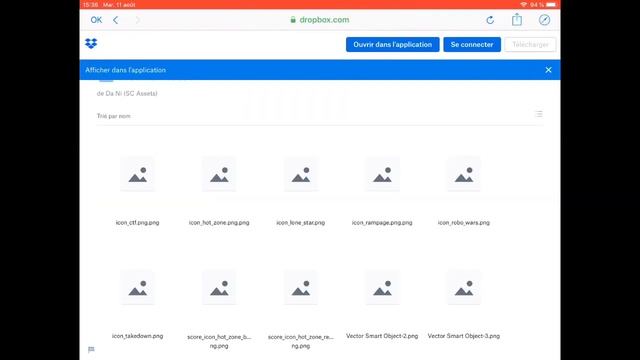Open in Safari using the compass icon

click(544, 20)
